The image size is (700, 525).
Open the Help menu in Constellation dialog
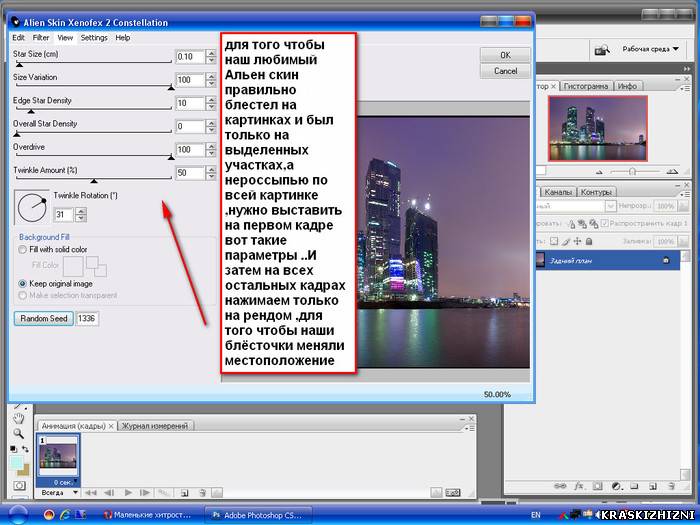click(123, 38)
